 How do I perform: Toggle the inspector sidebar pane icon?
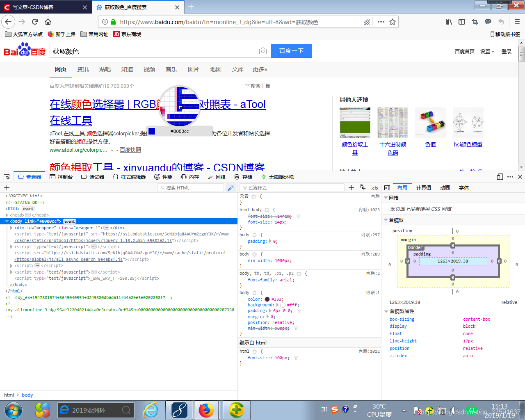click(x=387, y=187)
